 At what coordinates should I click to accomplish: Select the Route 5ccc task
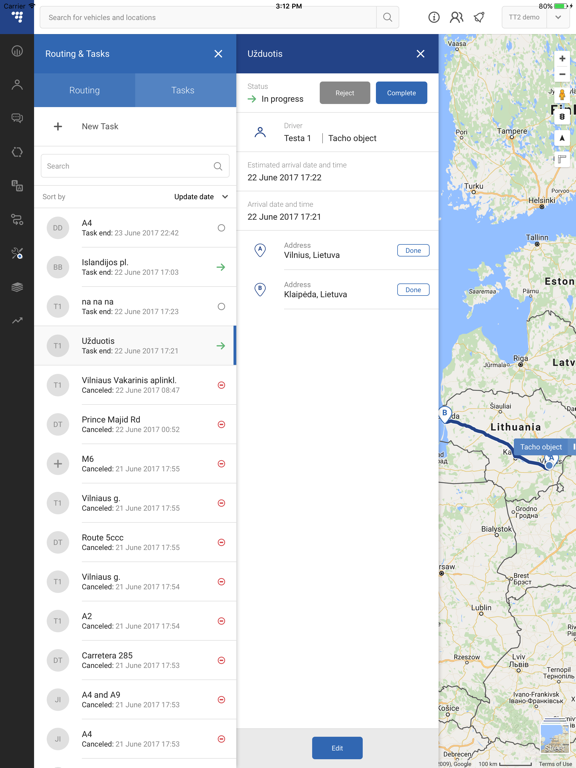135,542
